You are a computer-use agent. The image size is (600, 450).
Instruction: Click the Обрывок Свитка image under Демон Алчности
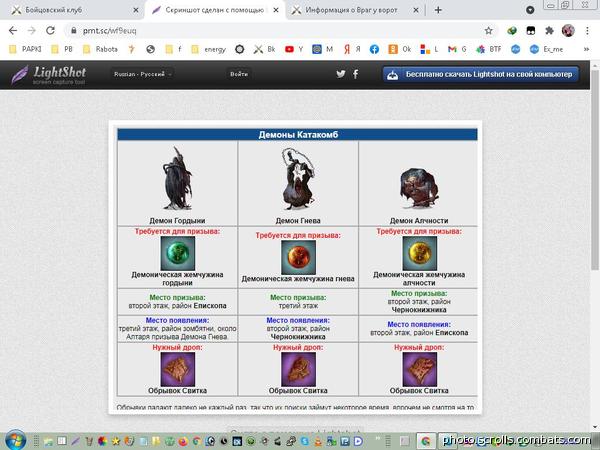coord(419,369)
